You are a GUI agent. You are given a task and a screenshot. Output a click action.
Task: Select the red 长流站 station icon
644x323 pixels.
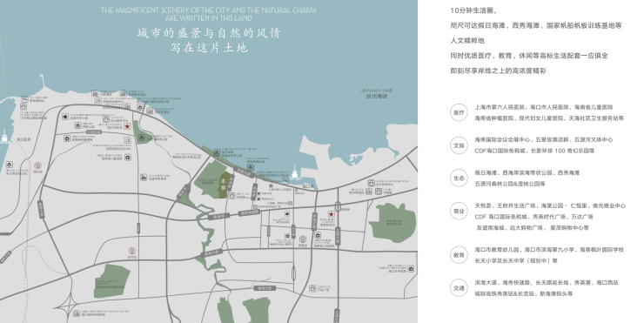click(131, 250)
